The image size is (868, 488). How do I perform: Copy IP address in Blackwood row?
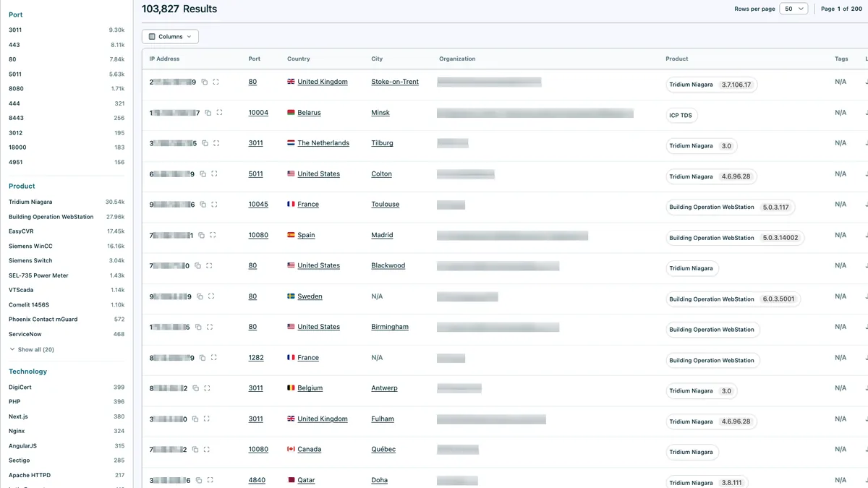pyautogui.click(x=198, y=266)
